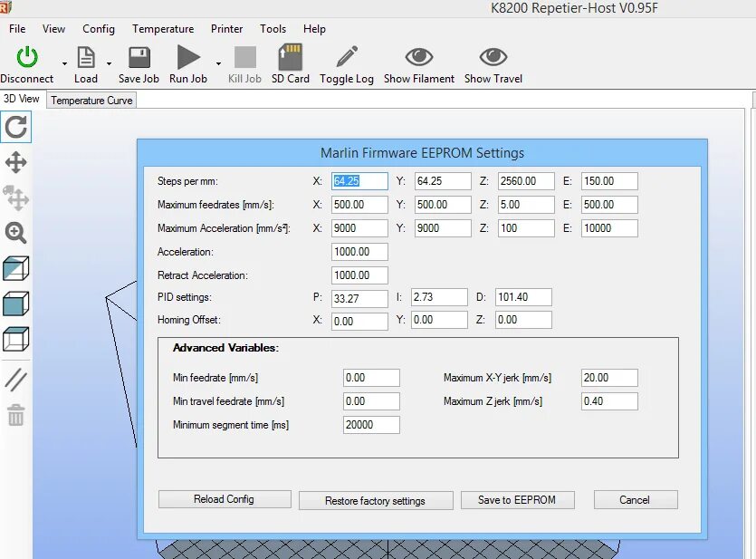Click the PID settings P field
The height and width of the screenshot is (559, 756).
[x=359, y=299]
